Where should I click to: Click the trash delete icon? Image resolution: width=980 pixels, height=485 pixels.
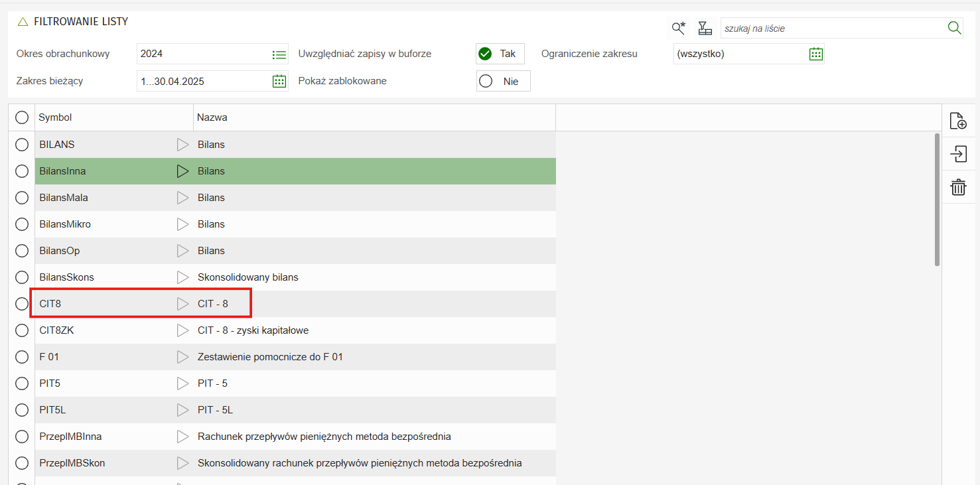pyautogui.click(x=958, y=187)
